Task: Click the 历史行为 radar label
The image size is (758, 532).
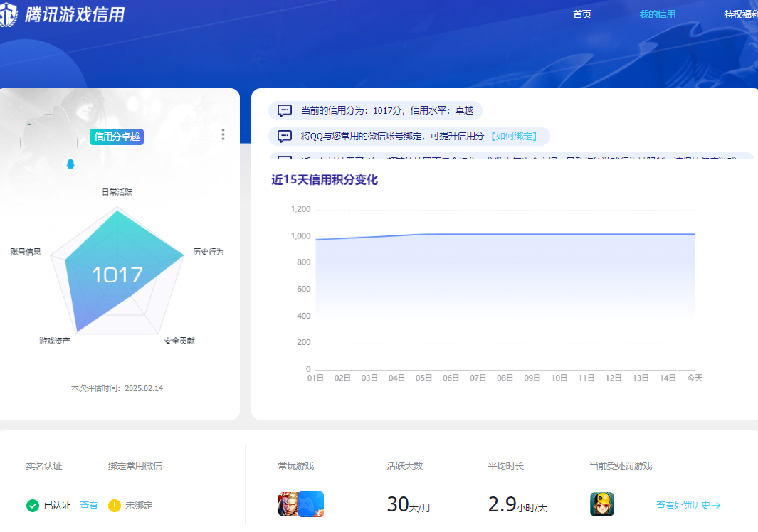Action: [x=209, y=252]
